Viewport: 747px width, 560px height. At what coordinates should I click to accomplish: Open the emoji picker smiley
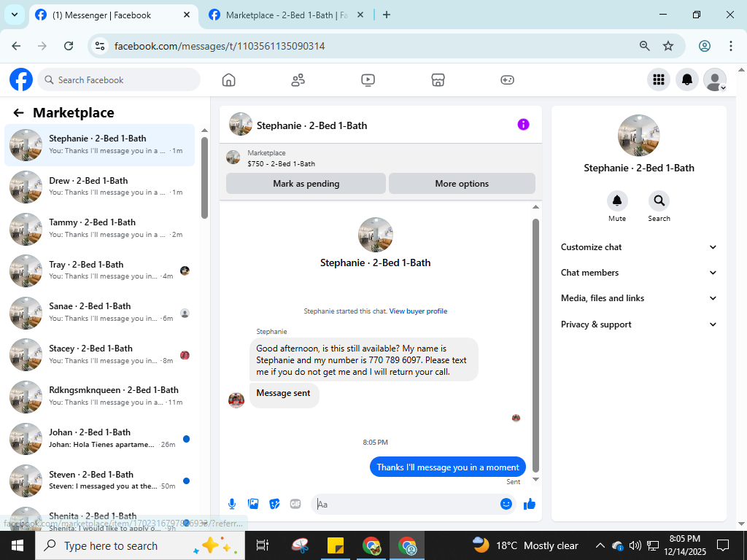click(x=506, y=504)
